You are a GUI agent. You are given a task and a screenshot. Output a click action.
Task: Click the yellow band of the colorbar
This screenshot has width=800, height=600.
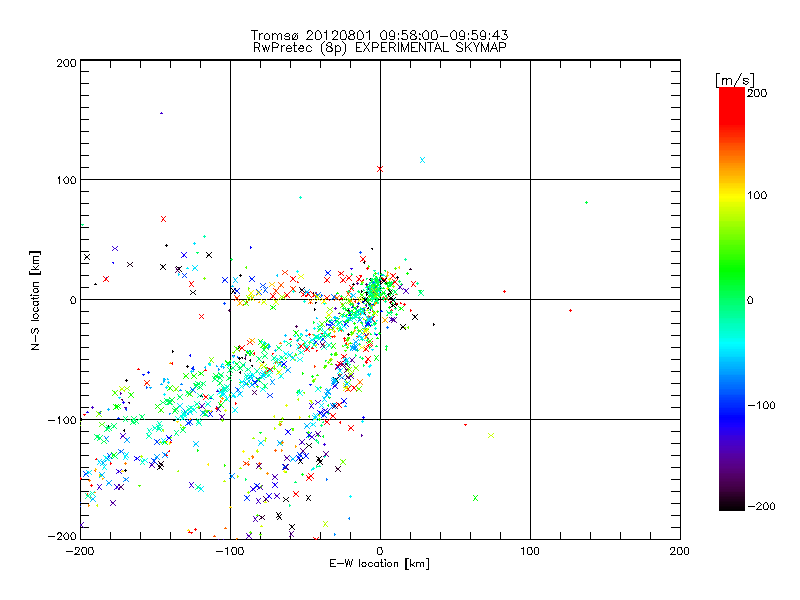click(732, 195)
